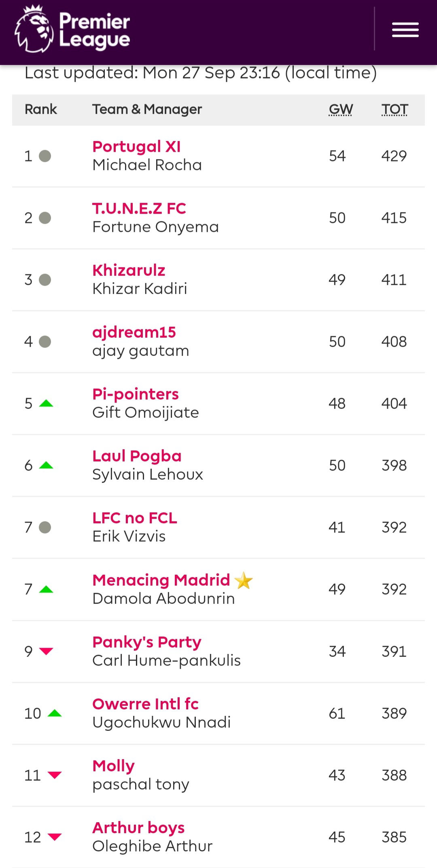View the LFC no FCL team

135,518
